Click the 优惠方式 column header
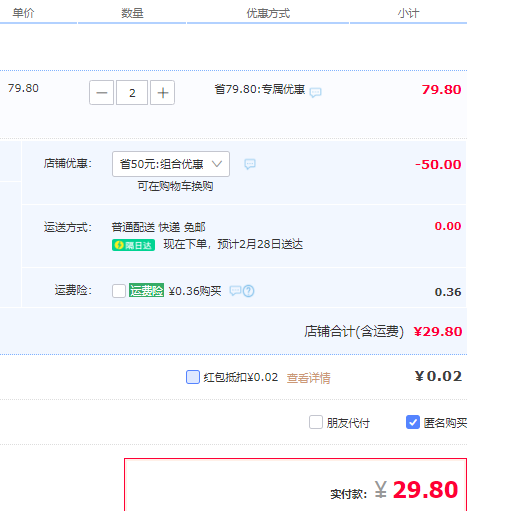The width and height of the screenshot is (527, 511). tap(268, 13)
